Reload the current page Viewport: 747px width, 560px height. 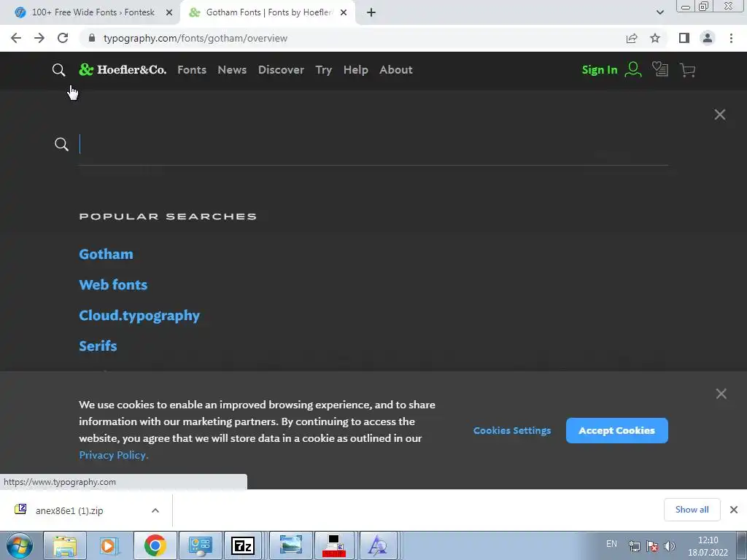coord(63,38)
